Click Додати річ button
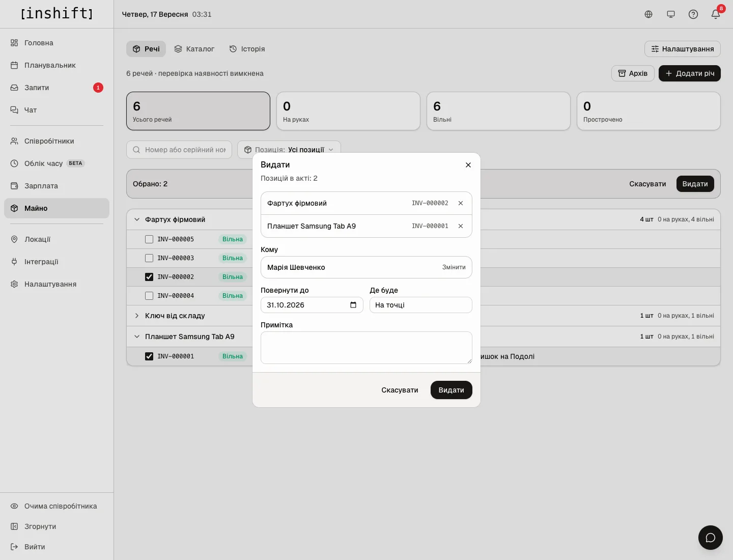This screenshot has width=733, height=560. (690, 73)
